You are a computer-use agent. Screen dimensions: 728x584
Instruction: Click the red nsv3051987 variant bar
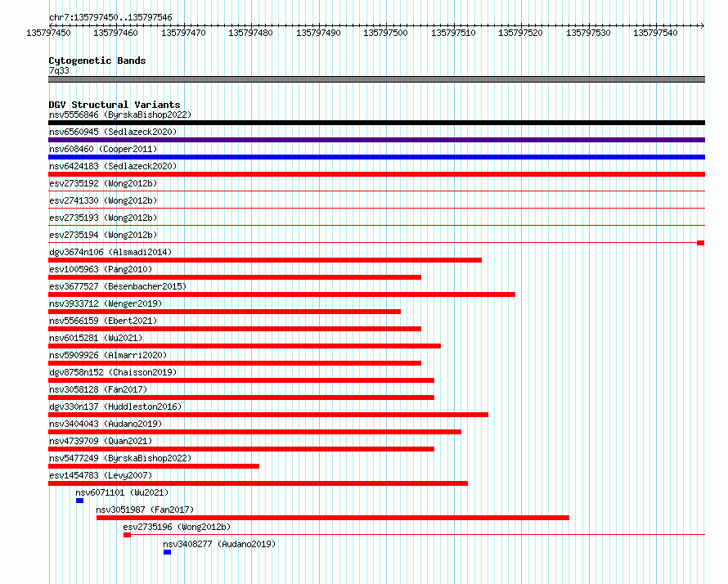[333, 518]
